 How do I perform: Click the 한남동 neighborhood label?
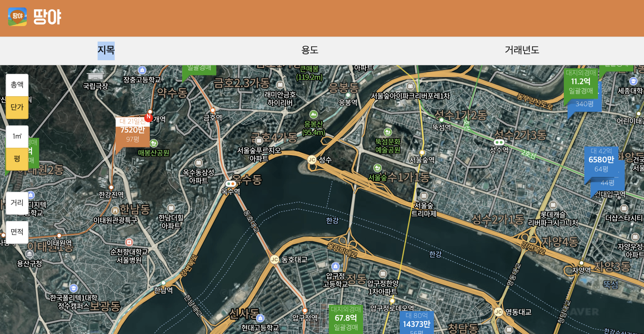click(135, 210)
